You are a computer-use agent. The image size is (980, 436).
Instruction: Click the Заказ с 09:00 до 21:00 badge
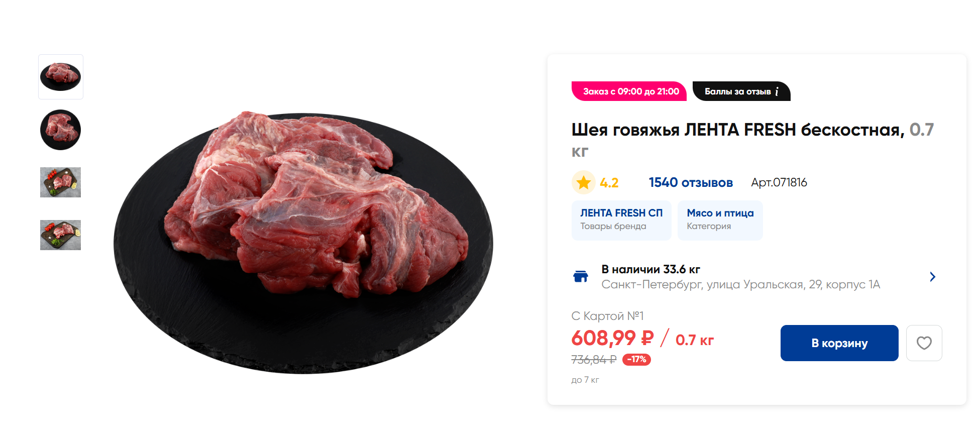point(630,91)
